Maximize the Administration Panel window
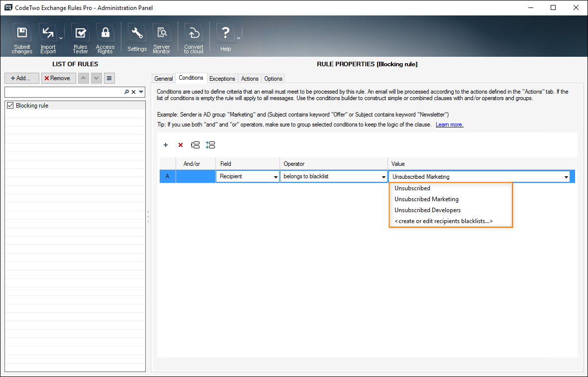 point(553,7)
